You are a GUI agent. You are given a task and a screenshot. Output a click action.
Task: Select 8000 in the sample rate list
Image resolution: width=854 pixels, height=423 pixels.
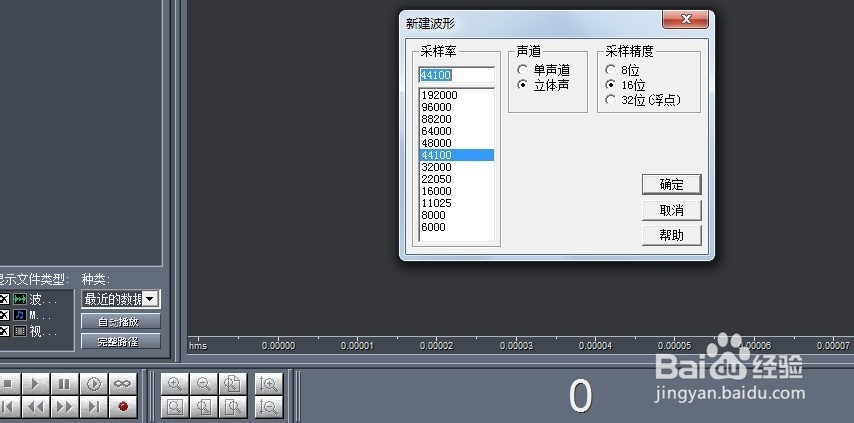tap(457, 215)
